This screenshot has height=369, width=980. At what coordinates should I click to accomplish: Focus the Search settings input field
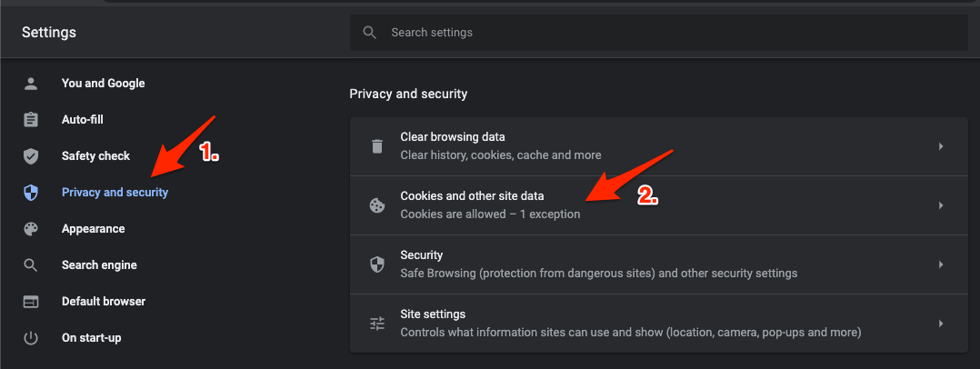tap(659, 33)
